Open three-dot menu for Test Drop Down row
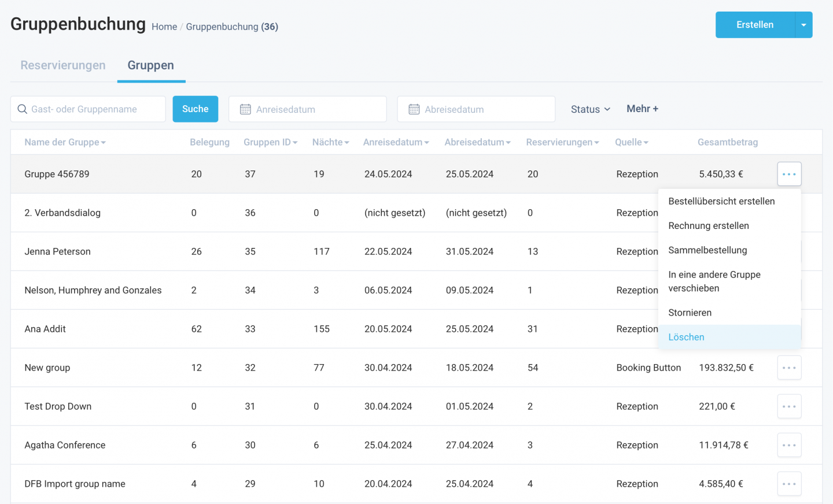 tap(789, 406)
